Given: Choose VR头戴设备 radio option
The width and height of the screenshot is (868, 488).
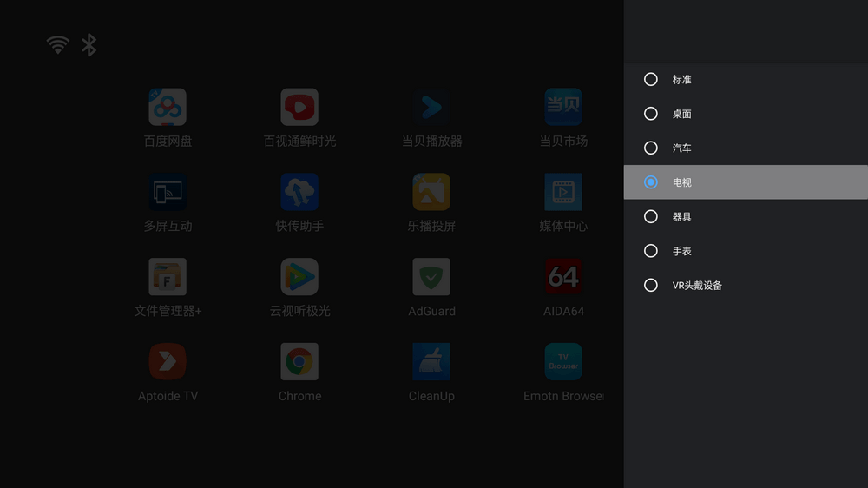Looking at the screenshot, I should point(651,286).
